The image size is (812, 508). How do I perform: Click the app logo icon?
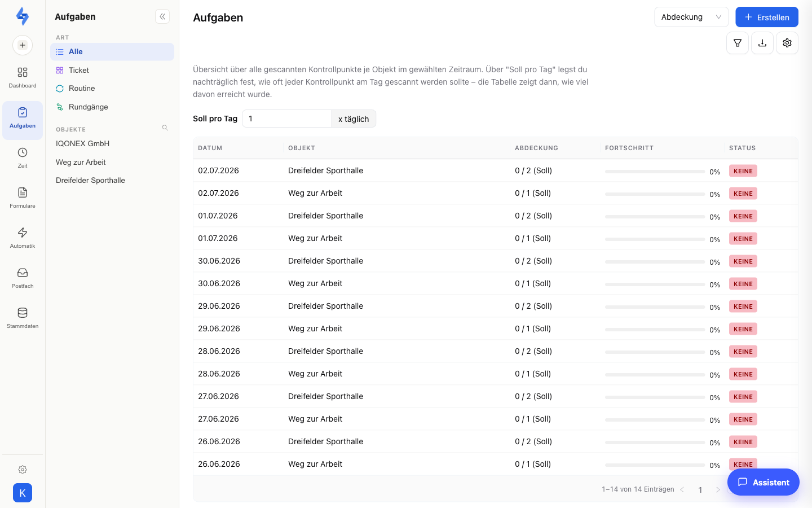coord(23,16)
